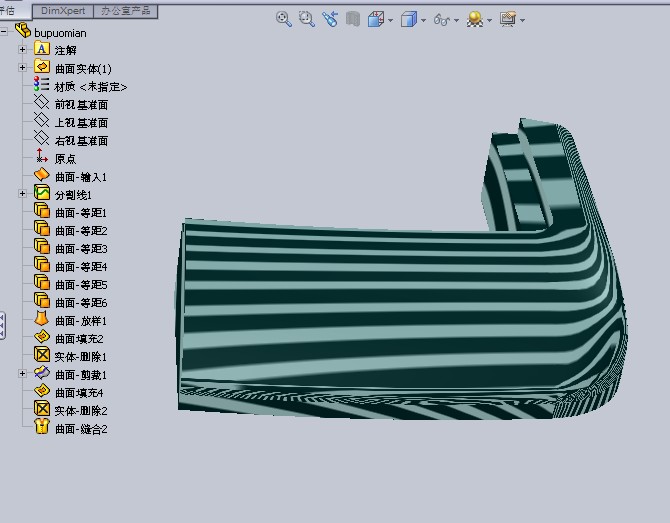Click the 曲面-等距1 offset surface icon
This screenshot has height=523, width=670.
tap(42, 210)
